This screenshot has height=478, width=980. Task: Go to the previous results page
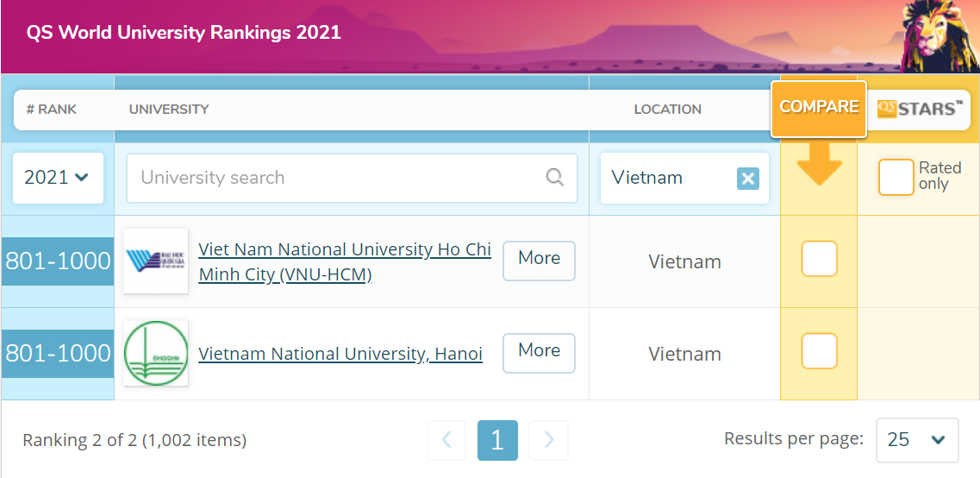click(446, 440)
